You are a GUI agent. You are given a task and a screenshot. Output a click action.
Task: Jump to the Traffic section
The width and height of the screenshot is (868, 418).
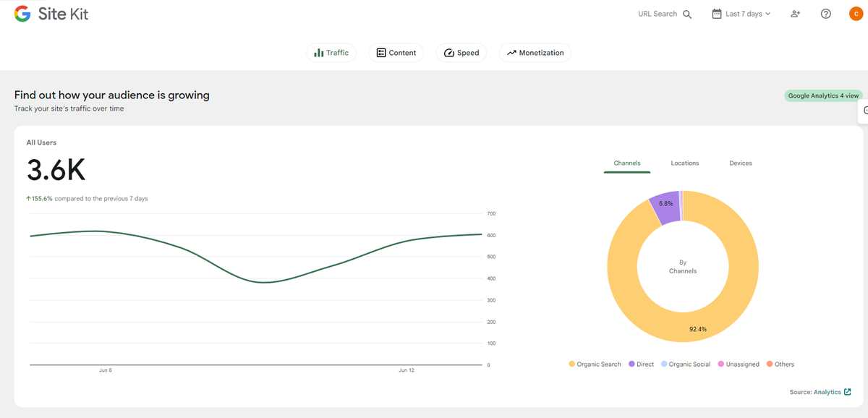tap(331, 53)
